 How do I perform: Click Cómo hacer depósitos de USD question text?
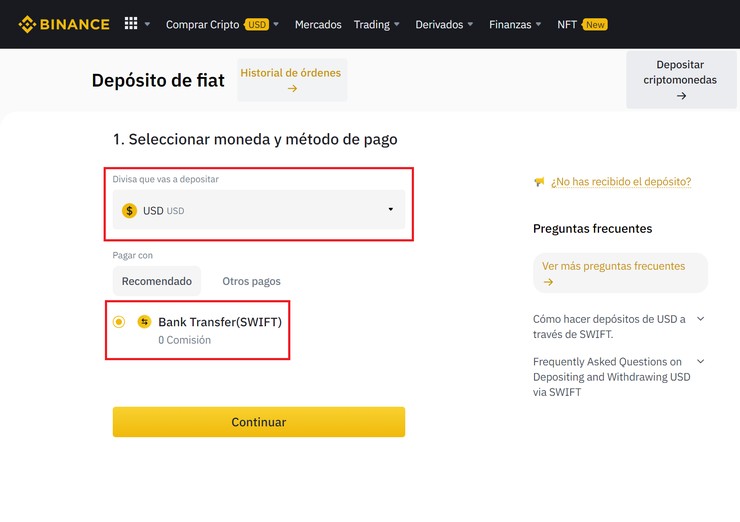click(x=609, y=327)
